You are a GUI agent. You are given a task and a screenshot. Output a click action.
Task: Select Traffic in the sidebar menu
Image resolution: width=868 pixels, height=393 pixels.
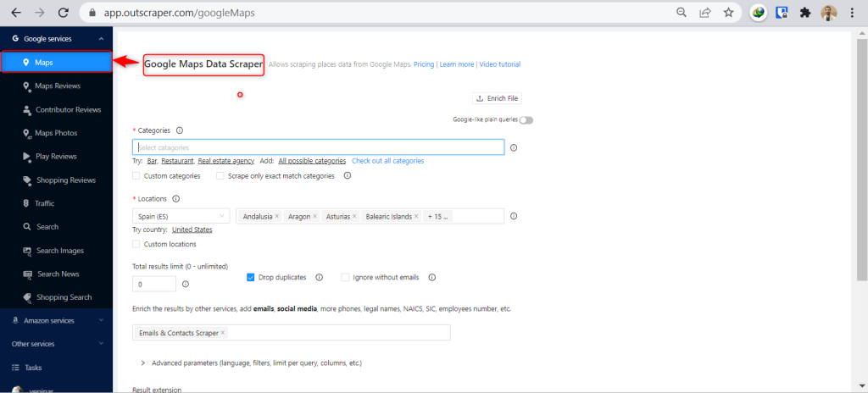(44, 203)
